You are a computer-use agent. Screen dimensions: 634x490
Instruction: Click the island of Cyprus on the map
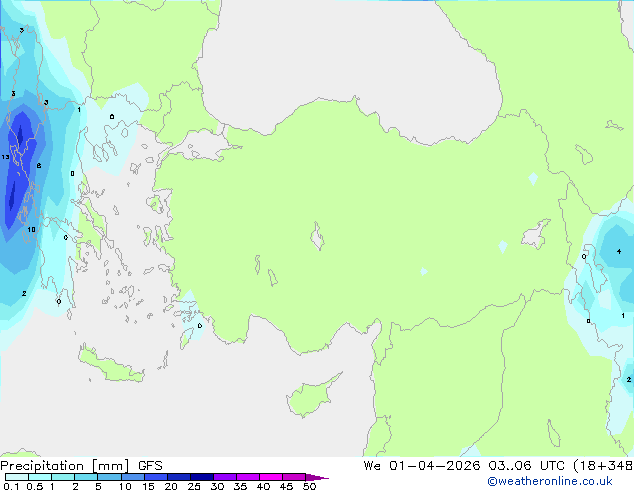[x=309, y=397]
